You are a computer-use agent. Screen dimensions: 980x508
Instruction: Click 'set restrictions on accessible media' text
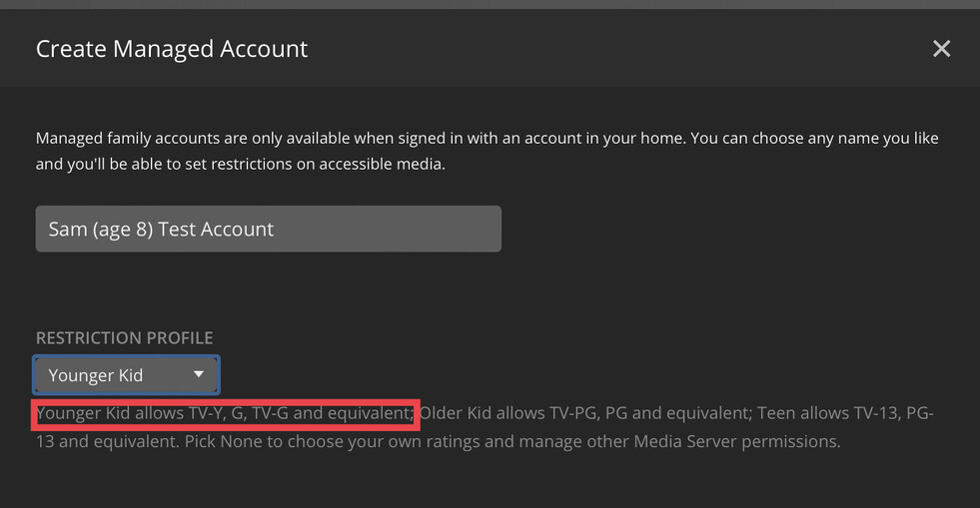coord(308,164)
